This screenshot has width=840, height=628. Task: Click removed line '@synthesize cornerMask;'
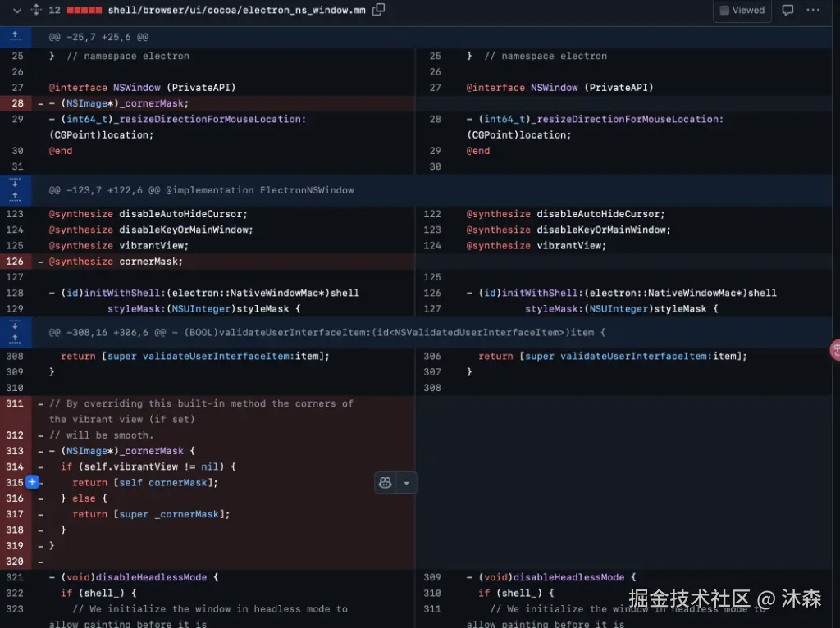pos(116,262)
